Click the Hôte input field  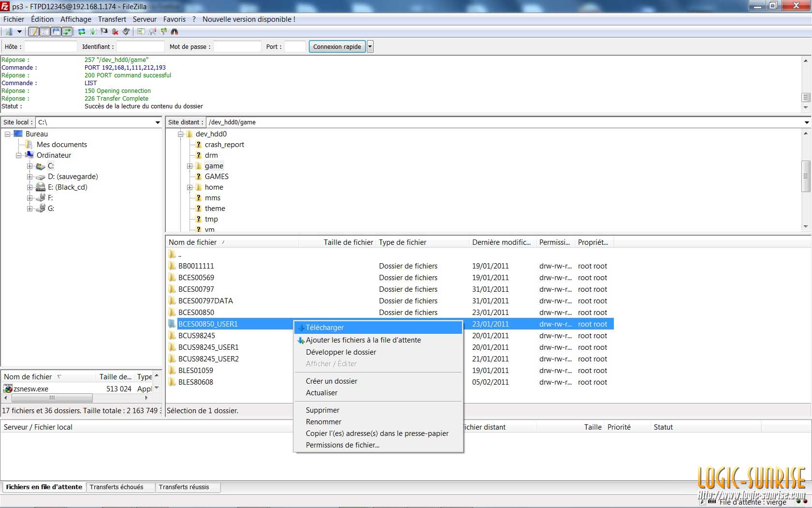click(x=51, y=47)
